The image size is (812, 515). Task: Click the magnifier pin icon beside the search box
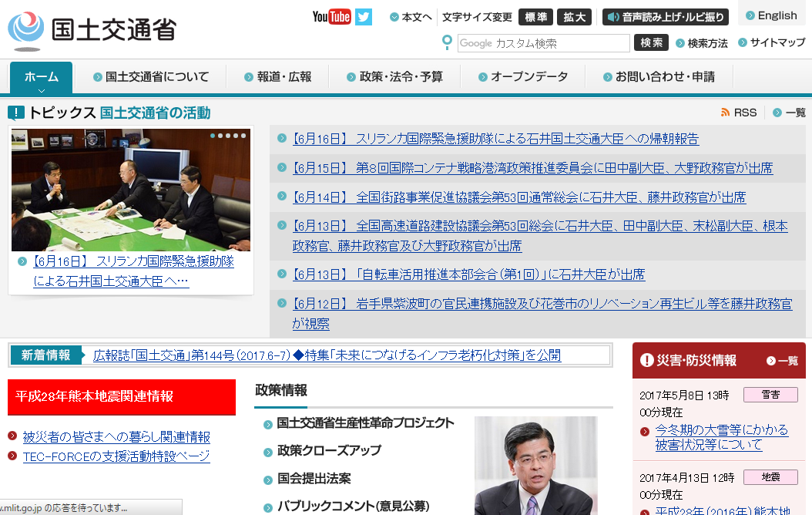point(447,43)
